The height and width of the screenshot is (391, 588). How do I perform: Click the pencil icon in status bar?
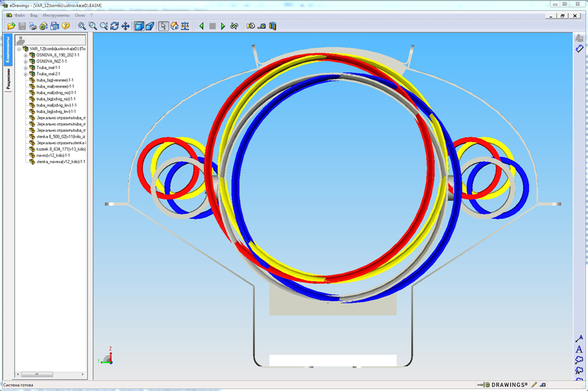(x=534, y=384)
